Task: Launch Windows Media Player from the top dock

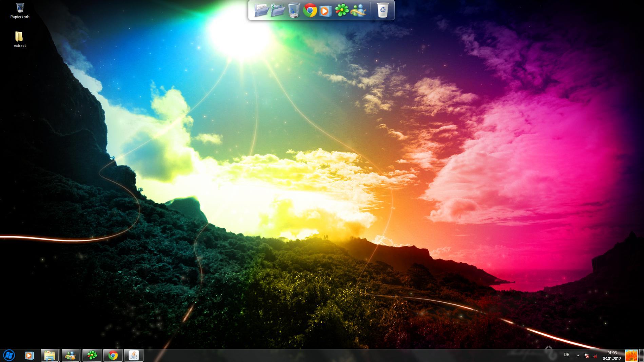Action: [325, 11]
